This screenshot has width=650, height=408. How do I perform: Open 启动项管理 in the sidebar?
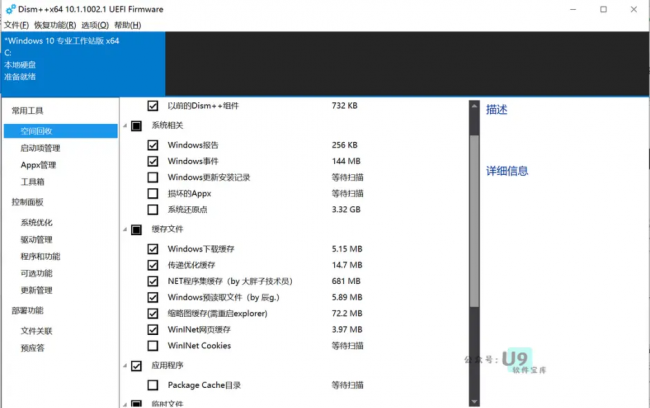point(41,148)
